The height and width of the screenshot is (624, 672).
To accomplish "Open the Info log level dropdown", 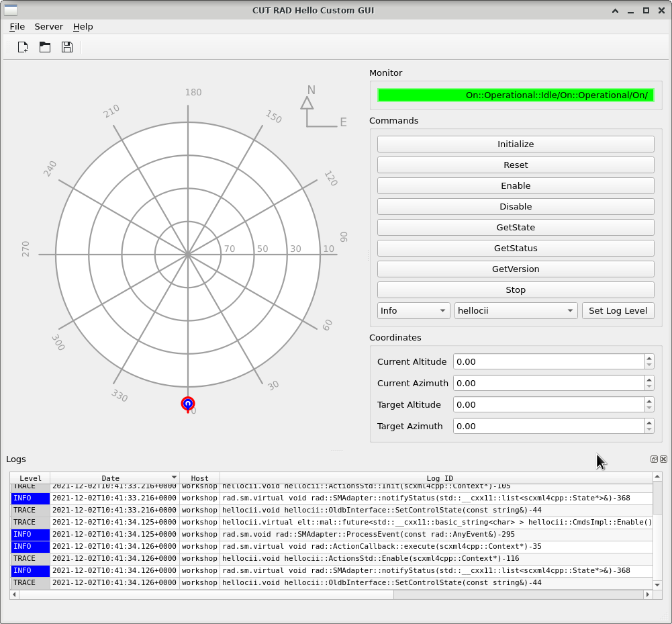I will pos(414,310).
